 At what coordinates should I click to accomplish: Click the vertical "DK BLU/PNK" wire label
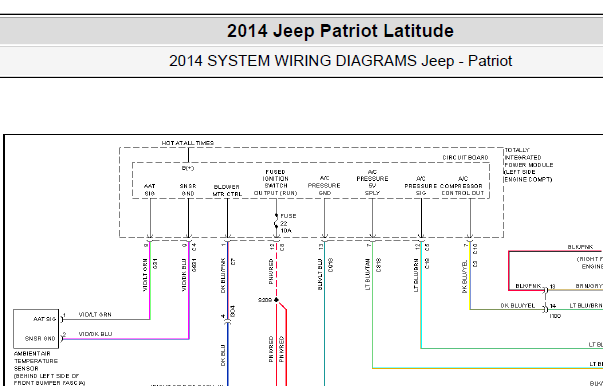(x=223, y=276)
